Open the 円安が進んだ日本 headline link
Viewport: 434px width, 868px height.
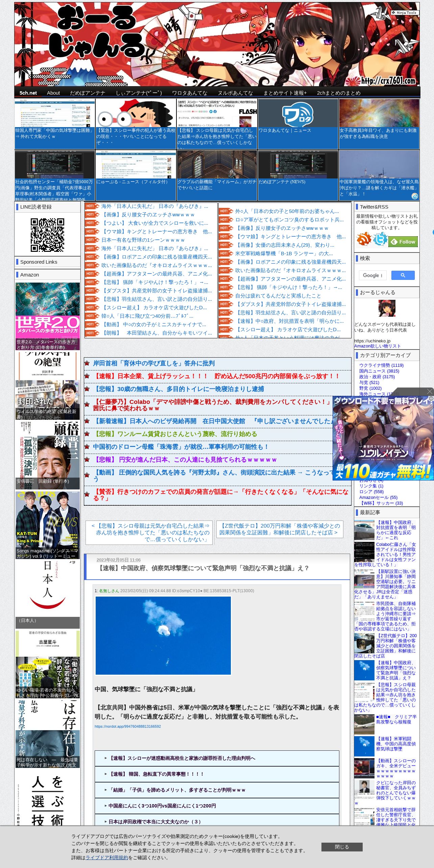(x=185, y=460)
